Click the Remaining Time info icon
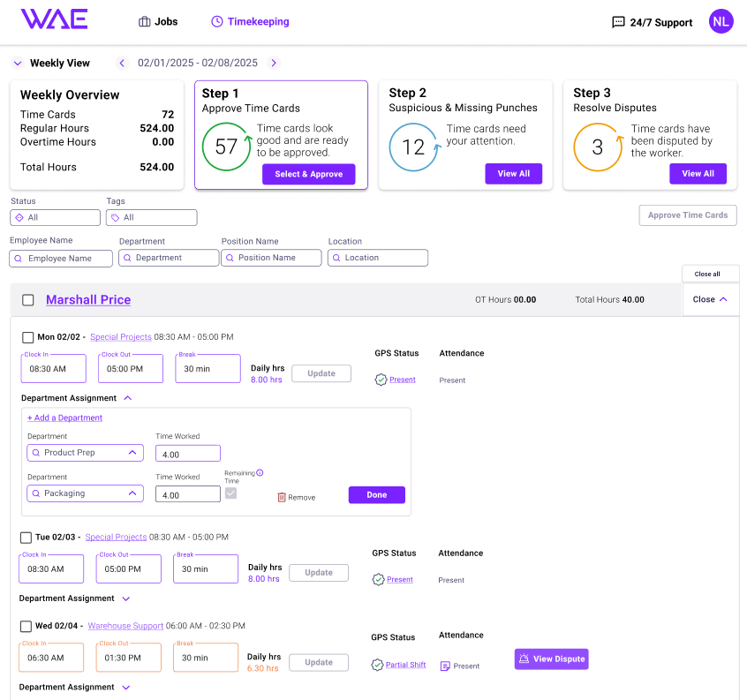The width and height of the screenshot is (747, 700). tap(260, 472)
